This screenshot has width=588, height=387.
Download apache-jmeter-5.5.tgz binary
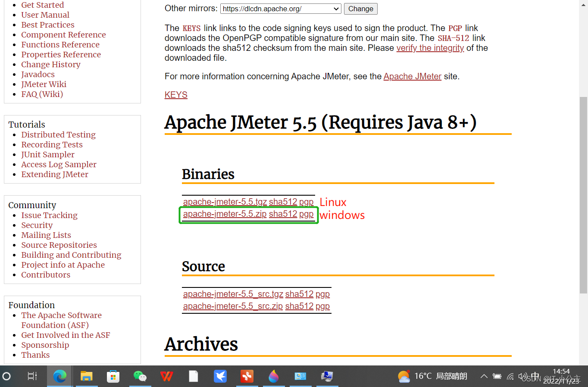tap(225, 202)
